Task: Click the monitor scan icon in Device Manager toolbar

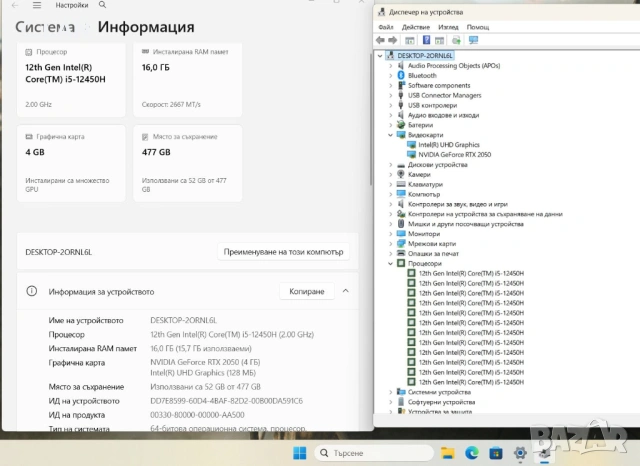Action: [473, 40]
